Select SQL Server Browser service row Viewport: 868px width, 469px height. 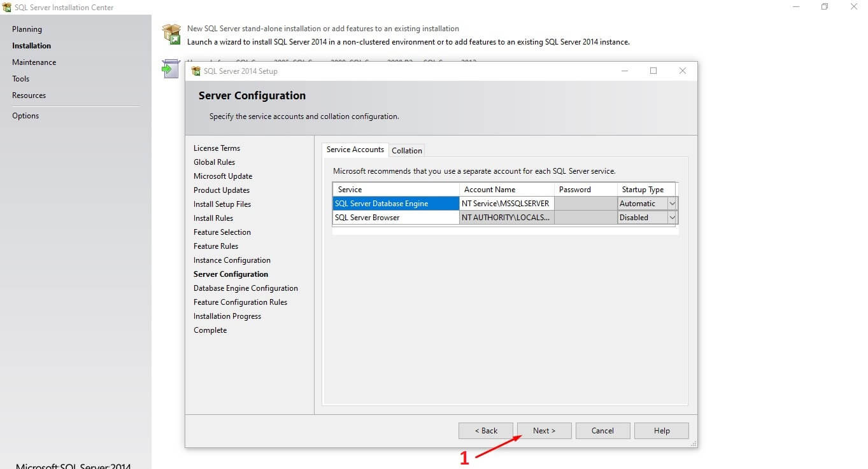coord(395,218)
